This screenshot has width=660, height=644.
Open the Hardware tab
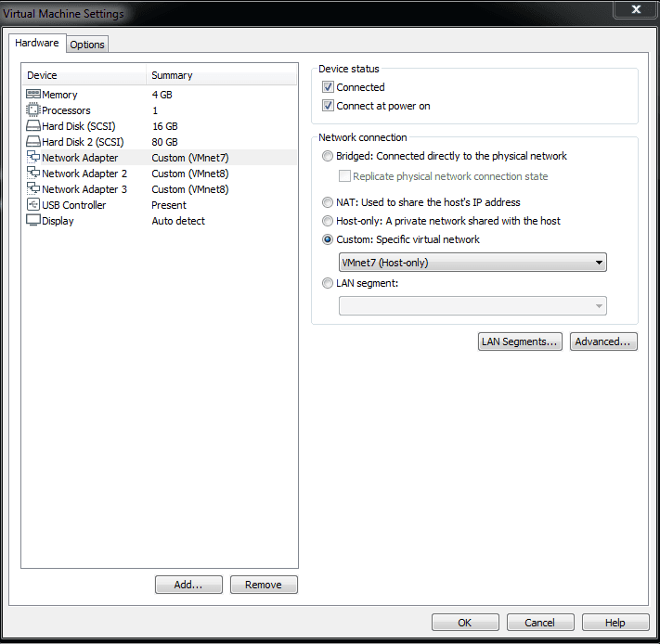37,43
